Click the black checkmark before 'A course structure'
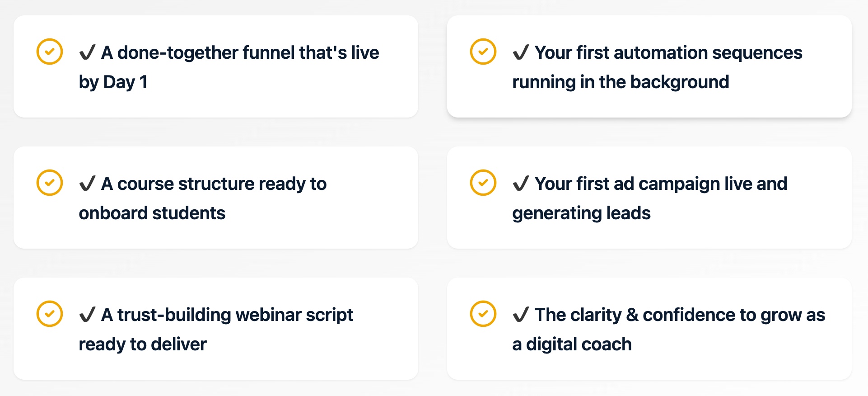Image resolution: width=868 pixels, height=396 pixels. [87, 184]
